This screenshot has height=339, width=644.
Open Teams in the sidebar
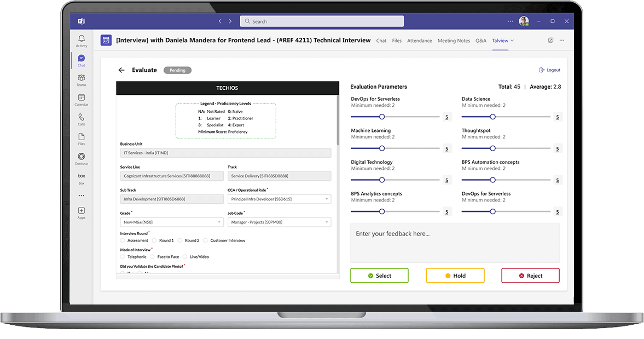tap(82, 80)
